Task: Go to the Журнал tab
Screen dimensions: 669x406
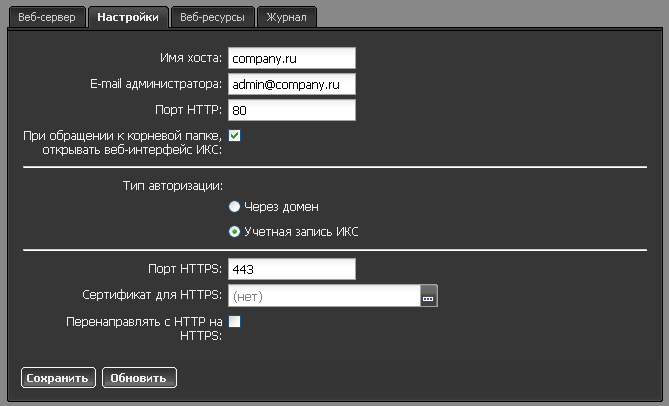Action: (x=288, y=17)
